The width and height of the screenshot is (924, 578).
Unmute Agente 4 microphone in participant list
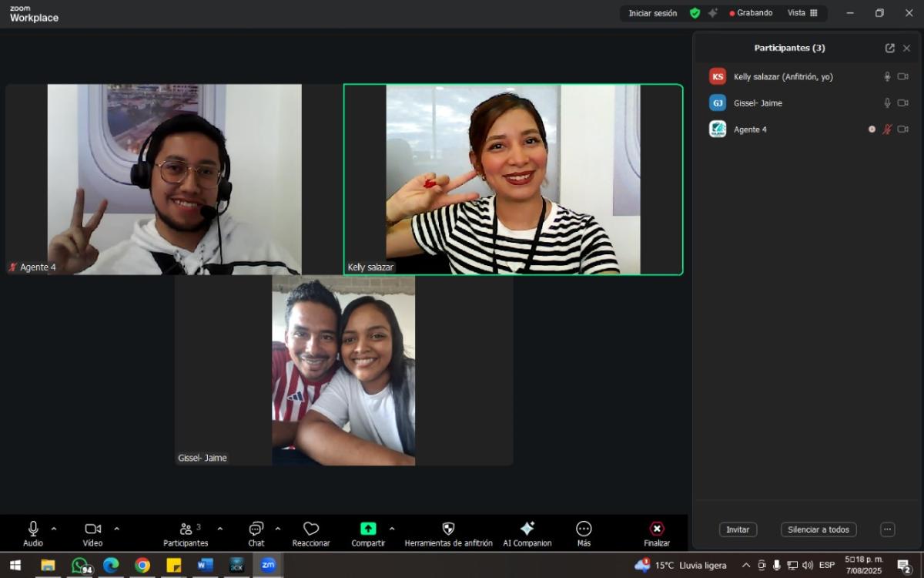tap(887, 129)
